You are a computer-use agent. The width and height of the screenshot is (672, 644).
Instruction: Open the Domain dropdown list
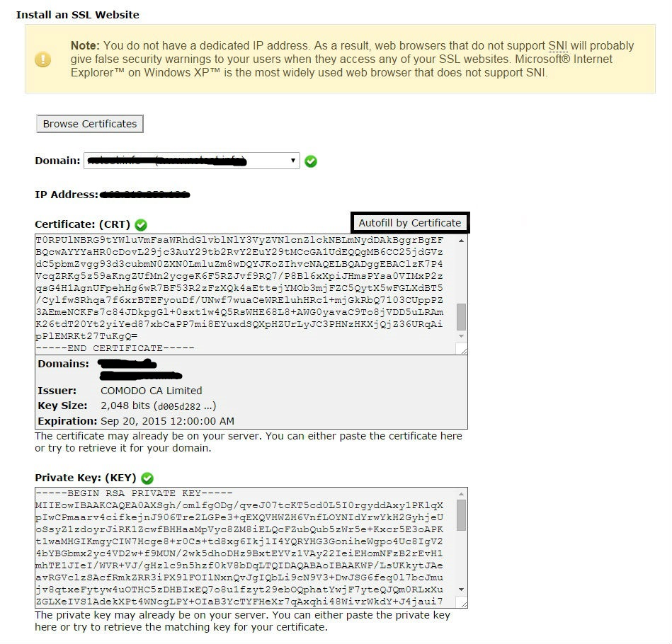point(192,161)
